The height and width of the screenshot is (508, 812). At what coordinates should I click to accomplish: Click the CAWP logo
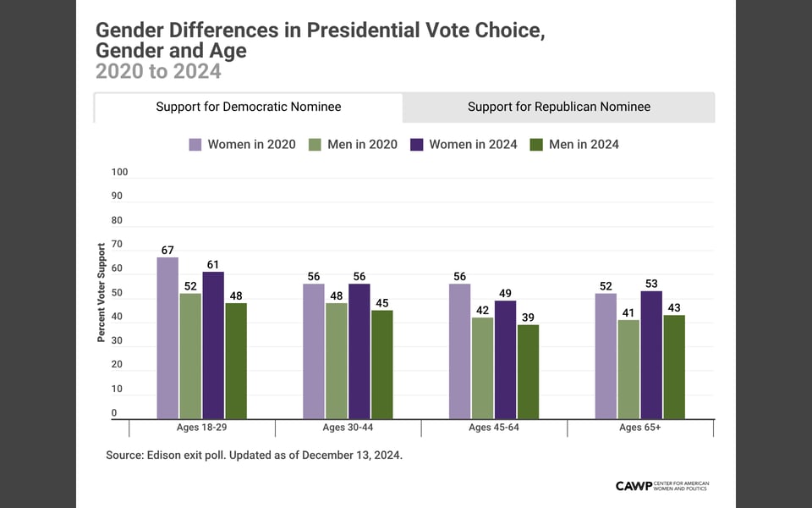click(x=662, y=485)
